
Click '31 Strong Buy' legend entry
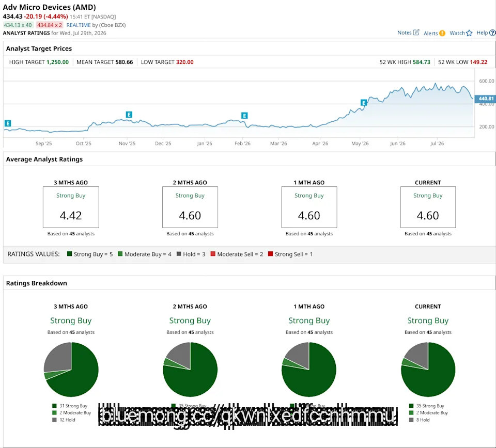(x=70, y=406)
